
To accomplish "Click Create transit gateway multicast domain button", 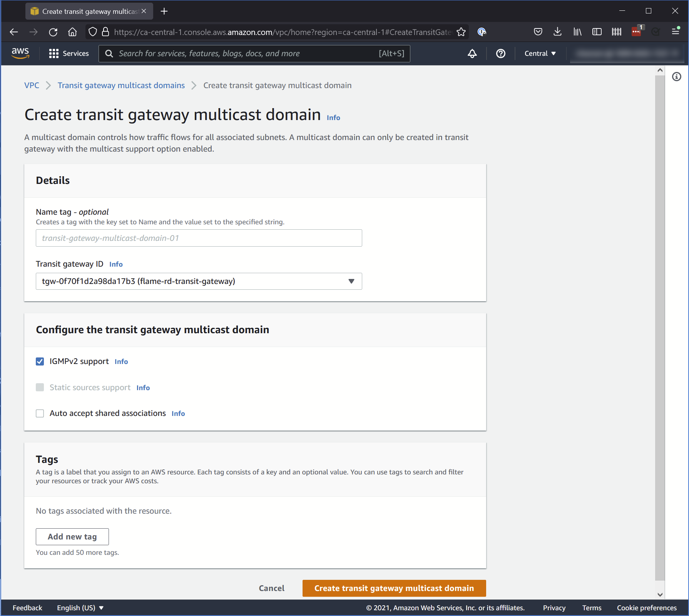I will [x=394, y=588].
